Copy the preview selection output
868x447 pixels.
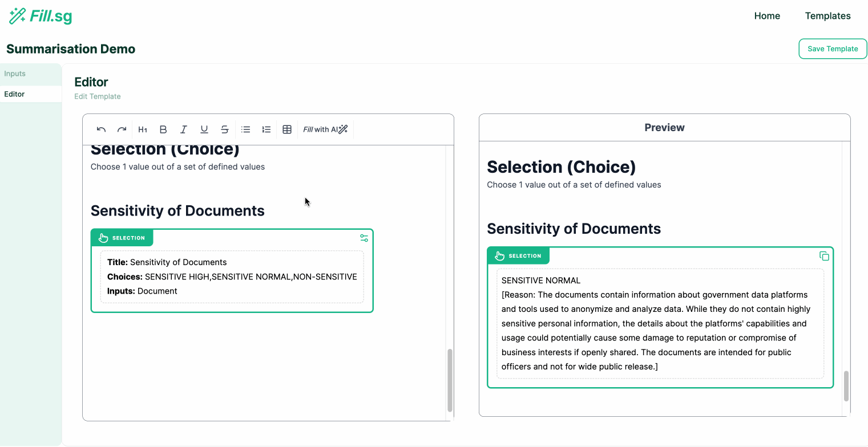tap(824, 256)
